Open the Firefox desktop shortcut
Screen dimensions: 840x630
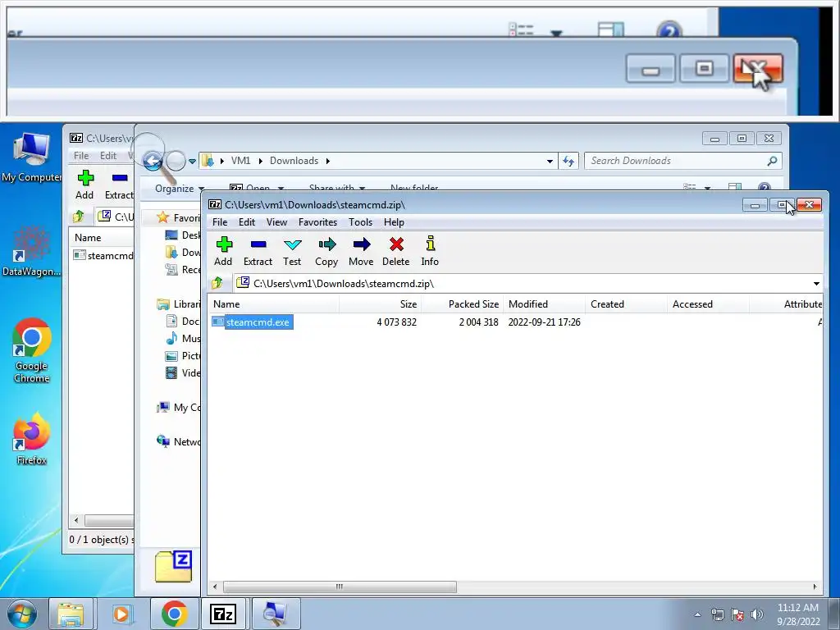[32, 440]
